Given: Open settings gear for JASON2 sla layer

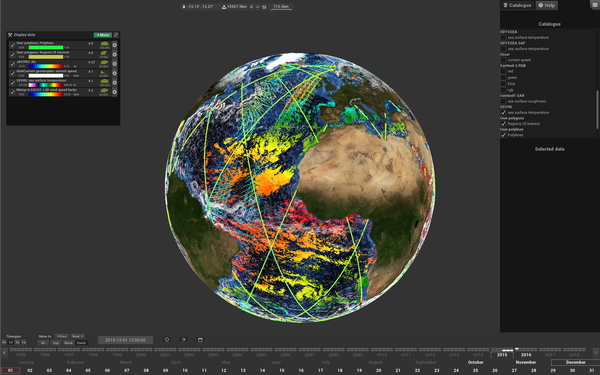Looking at the screenshot, I should [x=114, y=64].
